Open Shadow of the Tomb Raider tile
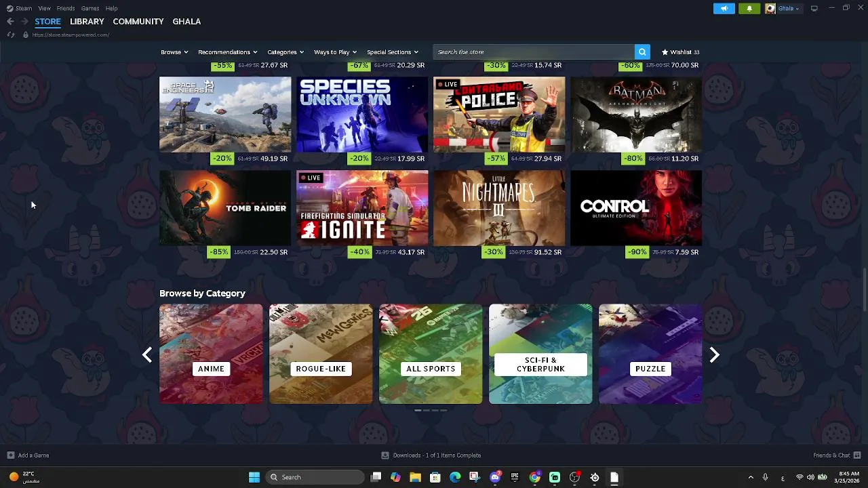This screenshot has height=488, width=868. pyautogui.click(x=225, y=208)
